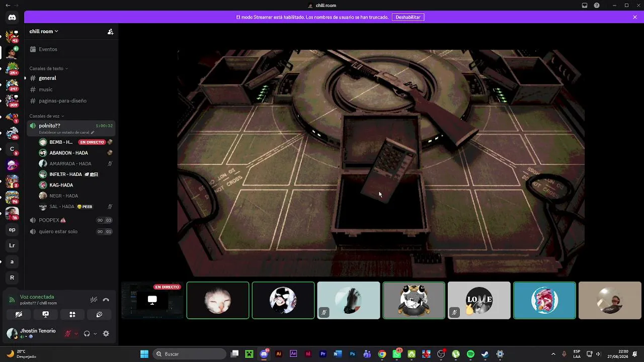Open microphone input options arrow
The image size is (644, 362).
pyautogui.click(x=76, y=333)
